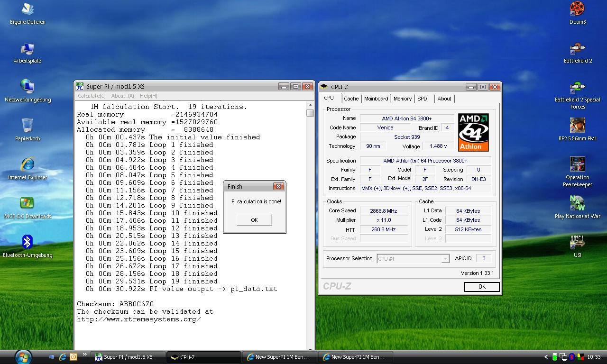Minimize the Super PI window
This screenshot has width=607, height=364.
pyautogui.click(x=284, y=86)
